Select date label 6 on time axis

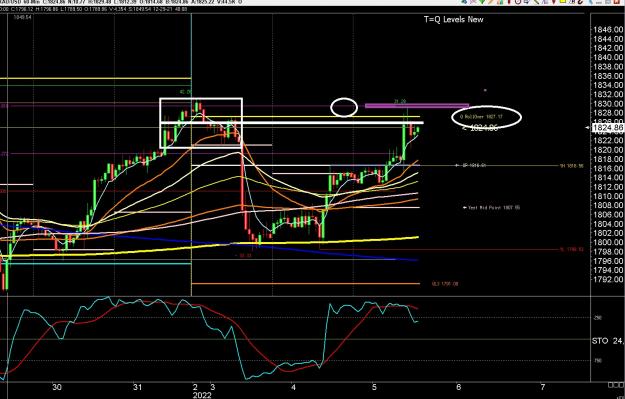(458, 387)
